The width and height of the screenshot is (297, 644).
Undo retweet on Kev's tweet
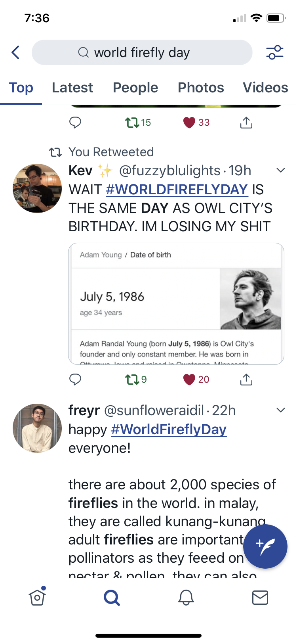pyautogui.click(x=132, y=379)
